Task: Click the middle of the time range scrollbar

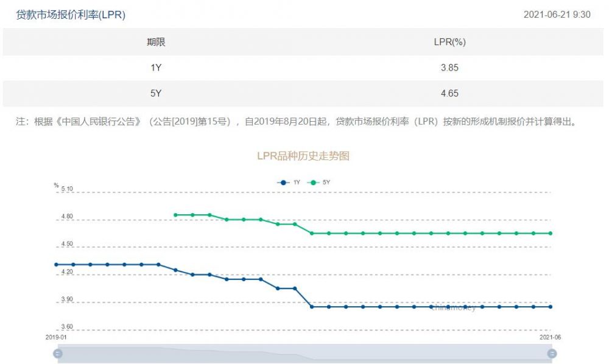Action: 304,354
